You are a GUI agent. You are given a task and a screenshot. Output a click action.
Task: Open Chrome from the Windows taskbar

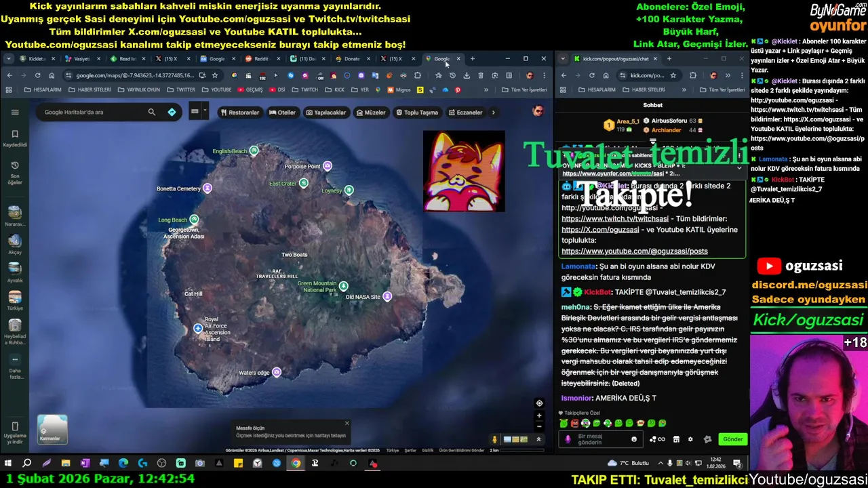(x=296, y=464)
